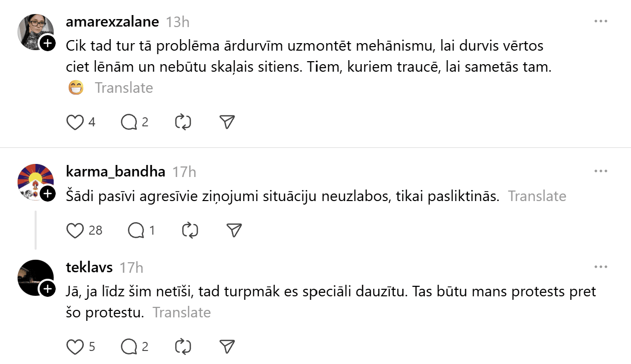631x364 pixels.
Task: Share teklavs's post via the paper plane icon
Action: click(227, 346)
